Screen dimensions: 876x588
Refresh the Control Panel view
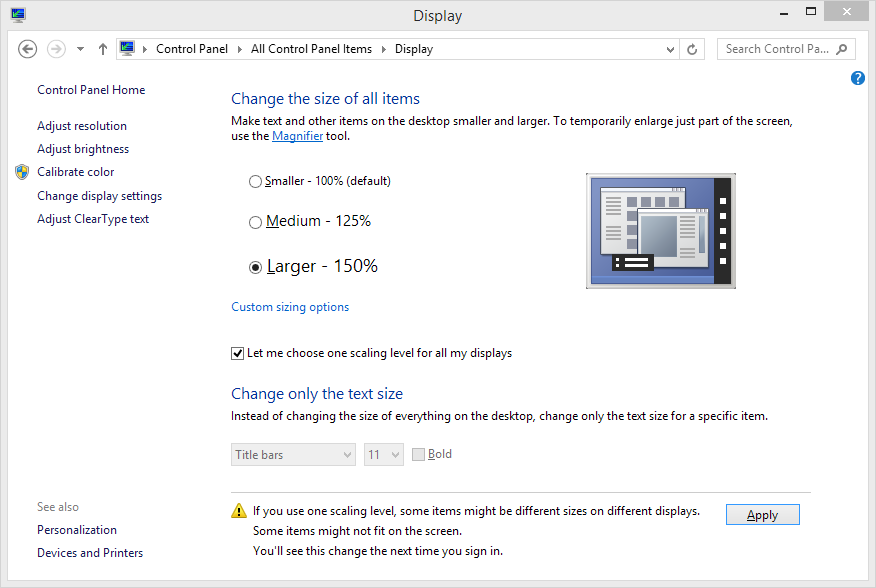tap(692, 49)
